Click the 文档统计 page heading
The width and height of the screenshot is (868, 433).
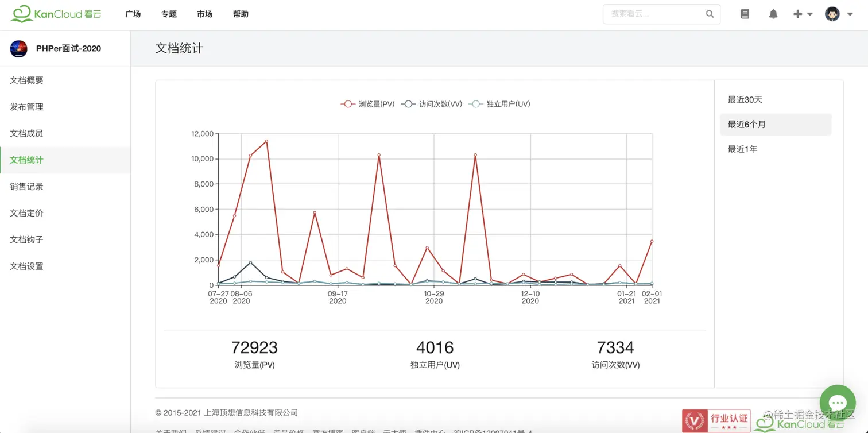click(179, 49)
